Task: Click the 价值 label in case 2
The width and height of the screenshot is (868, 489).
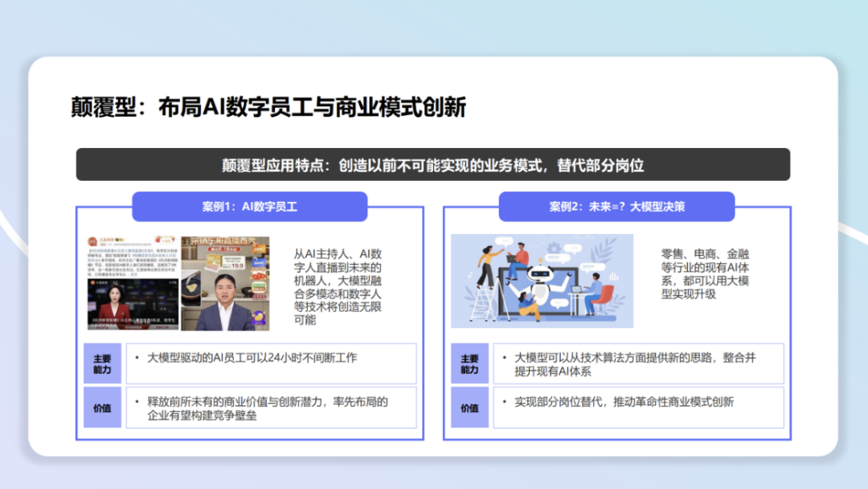Action: [469, 408]
